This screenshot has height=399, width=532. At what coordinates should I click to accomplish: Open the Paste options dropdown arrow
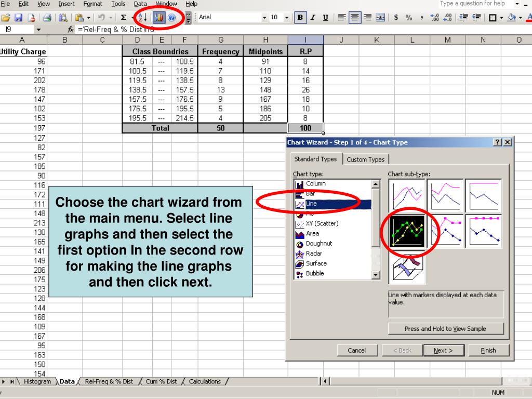click(89, 17)
